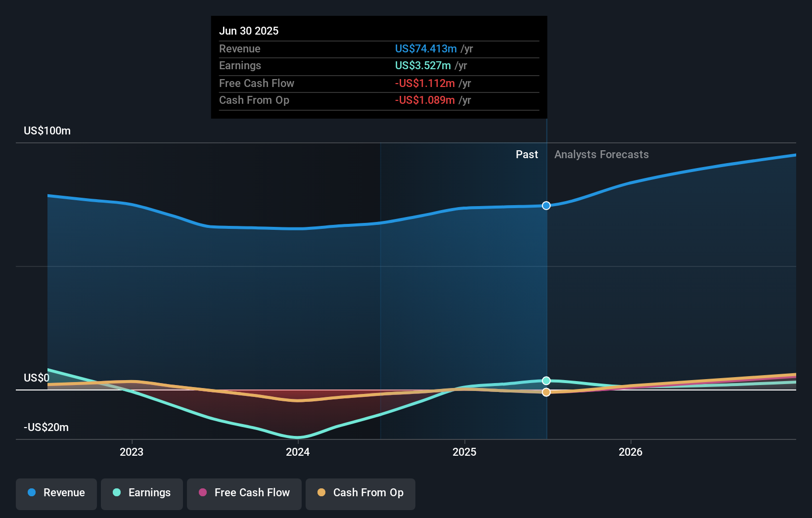
Task: Expand the Free Cash Flow legend entry
Action: 244,493
